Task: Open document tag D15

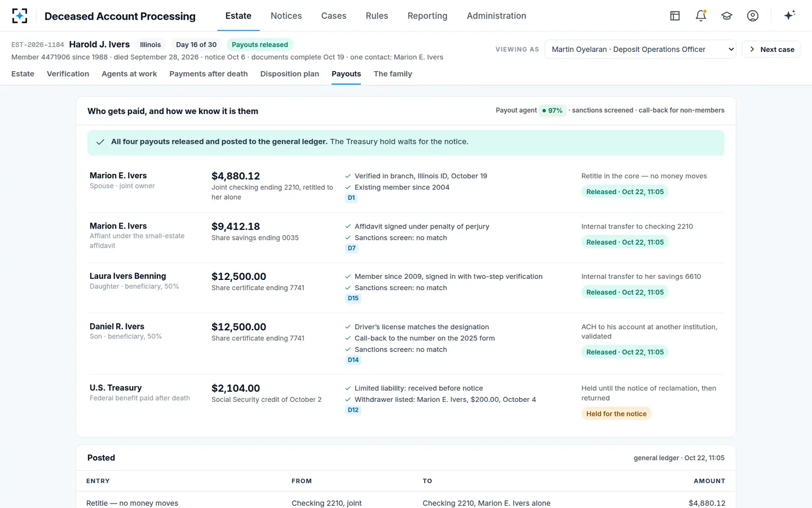Action: 353,299
